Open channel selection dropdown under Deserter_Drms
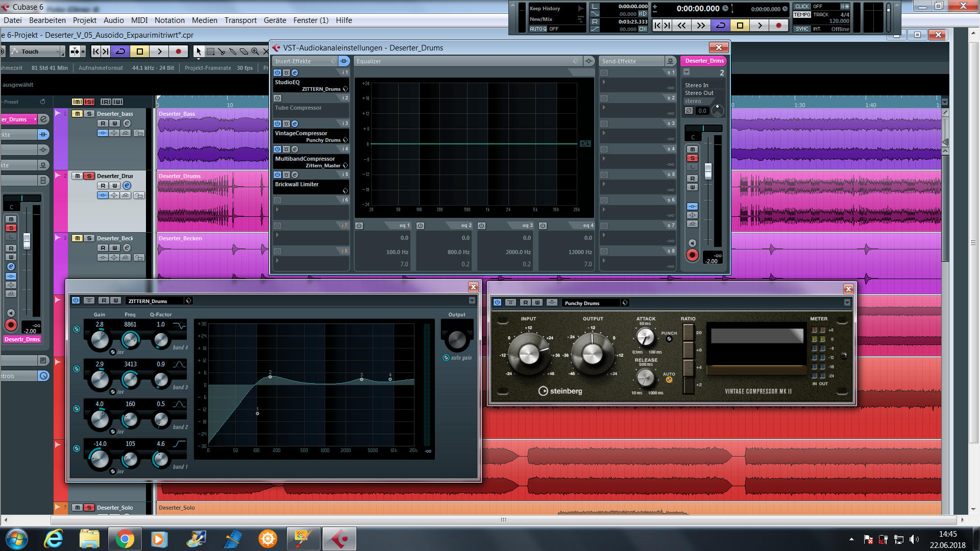 coord(687,72)
